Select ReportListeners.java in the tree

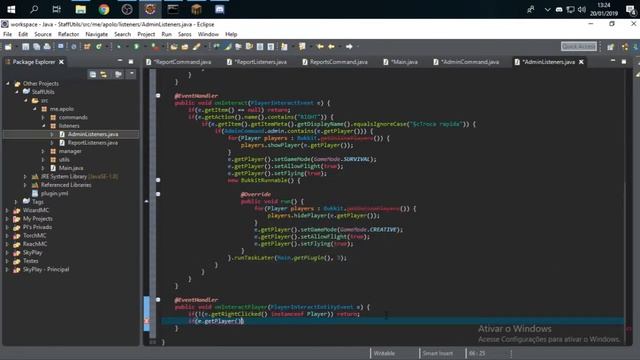click(93, 143)
